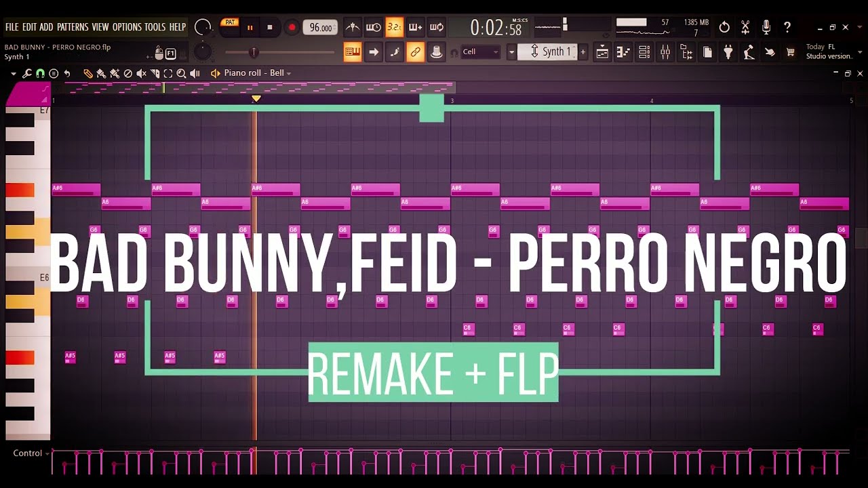The image size is (868, 488).
Task: Open the EDIT menu
Action: [x=29, y=27]
